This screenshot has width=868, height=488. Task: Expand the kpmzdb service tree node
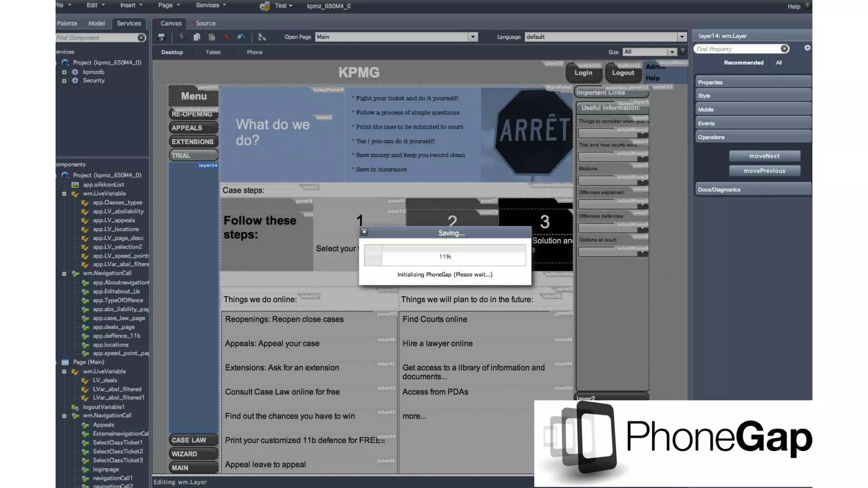(64, 72)
